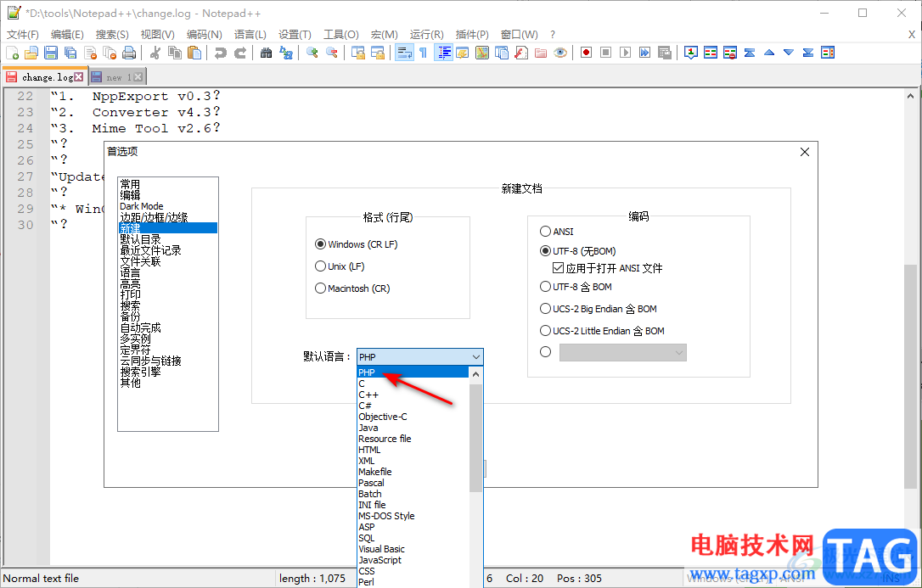Choose PHP in the language dropdown list

tap(413, 372)
